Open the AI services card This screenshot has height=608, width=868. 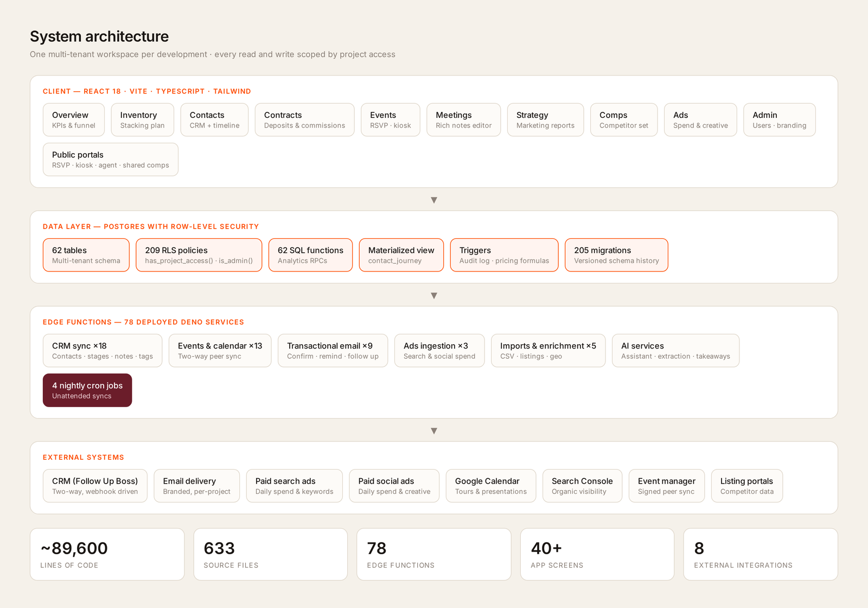676,351
